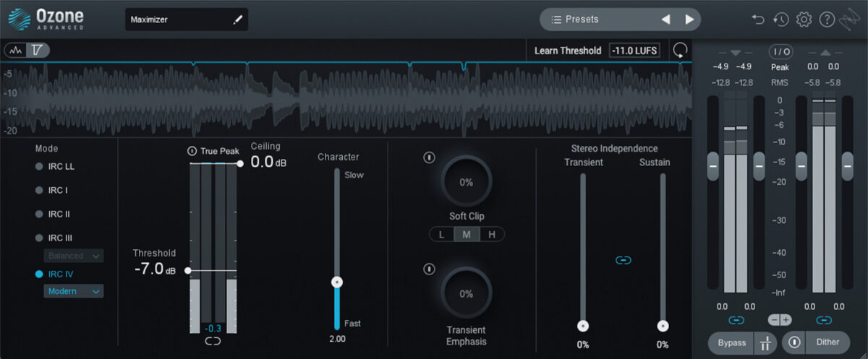Click the -11.0 LUFS target field
Image resolution: width=868 pixels, height=359 pixels.
coord(634,51)
